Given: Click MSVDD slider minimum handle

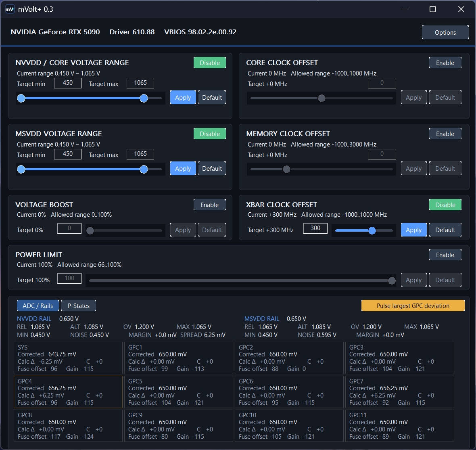Looking at the screenshot, I should 21,169.
